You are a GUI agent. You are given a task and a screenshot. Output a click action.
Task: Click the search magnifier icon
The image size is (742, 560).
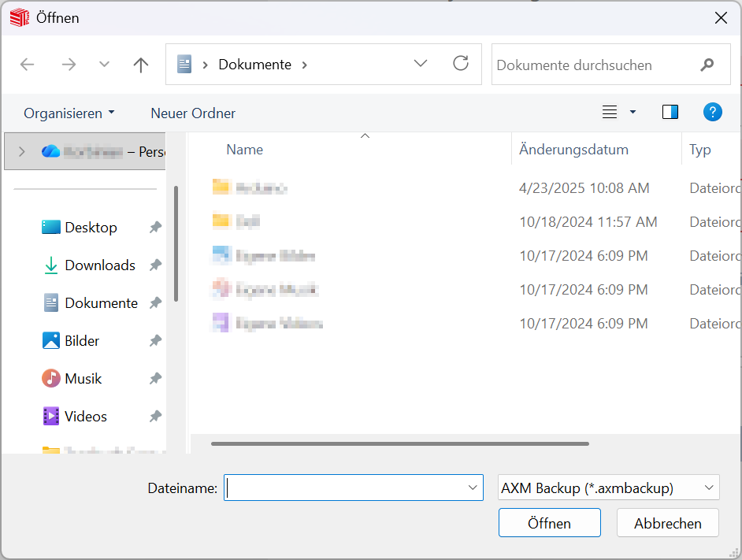click(707, 65)
